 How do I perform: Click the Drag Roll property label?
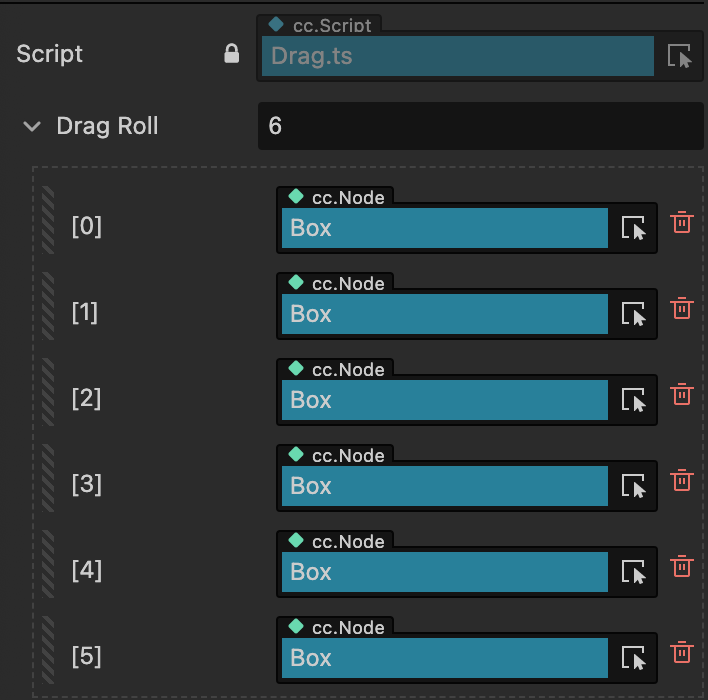click(x=107, y=127)
